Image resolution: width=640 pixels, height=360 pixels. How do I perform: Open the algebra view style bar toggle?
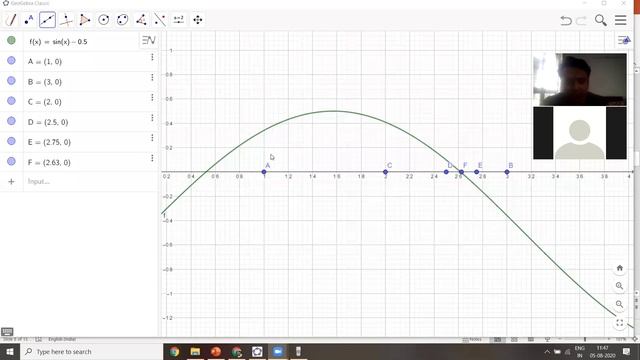tap(149, 40)
